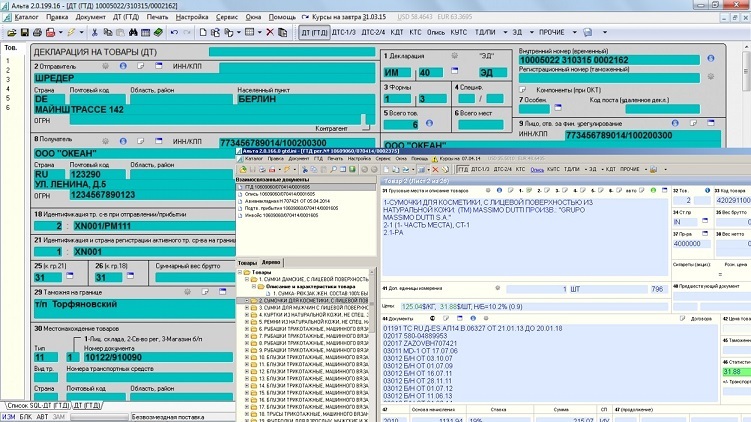Screen dimensions: 751x422
Task: Click the red X icon in front window toolbar
Action: click(435, 170)
